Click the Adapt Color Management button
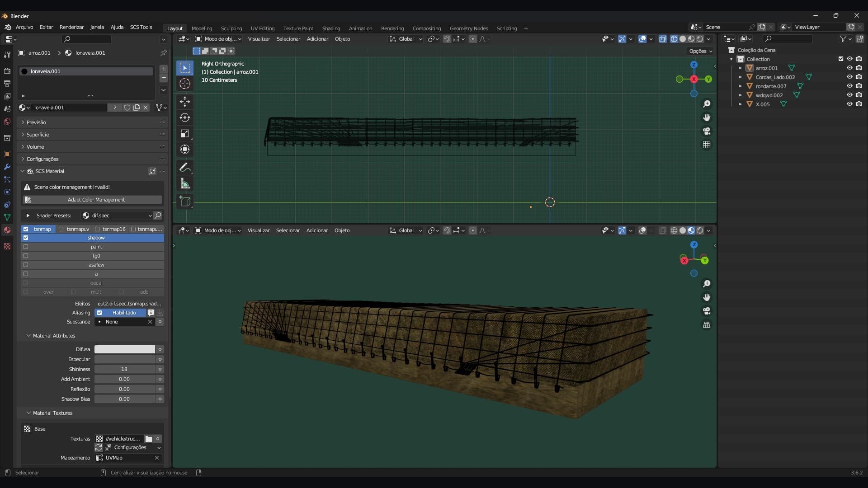The height and width of the screenshot is (488, 868). [93, 200]
